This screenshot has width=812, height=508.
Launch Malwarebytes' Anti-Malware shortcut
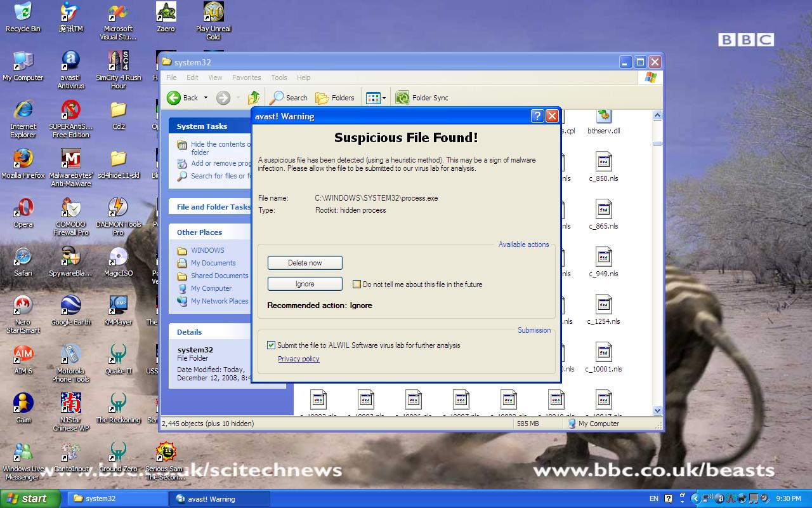click(x=70, y=168)
